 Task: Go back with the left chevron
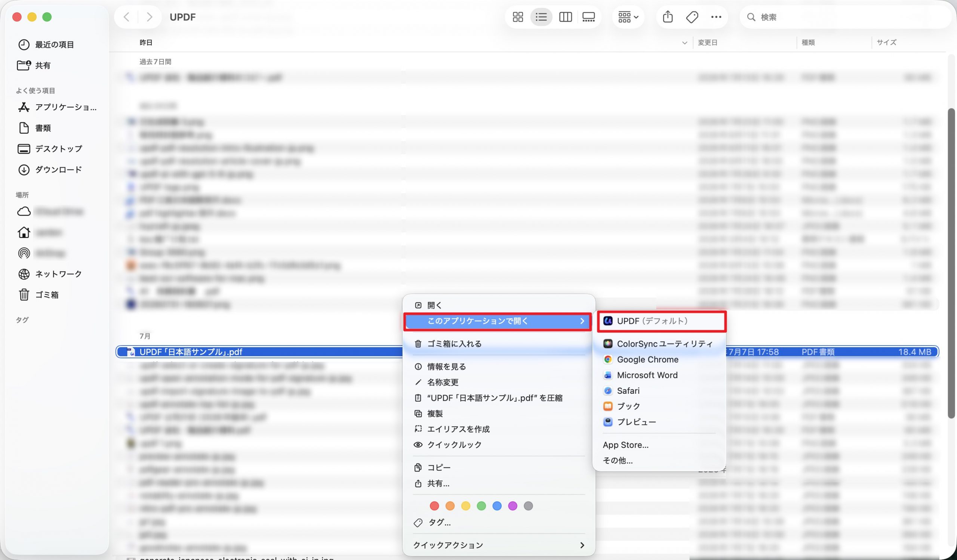pos(127,17)
